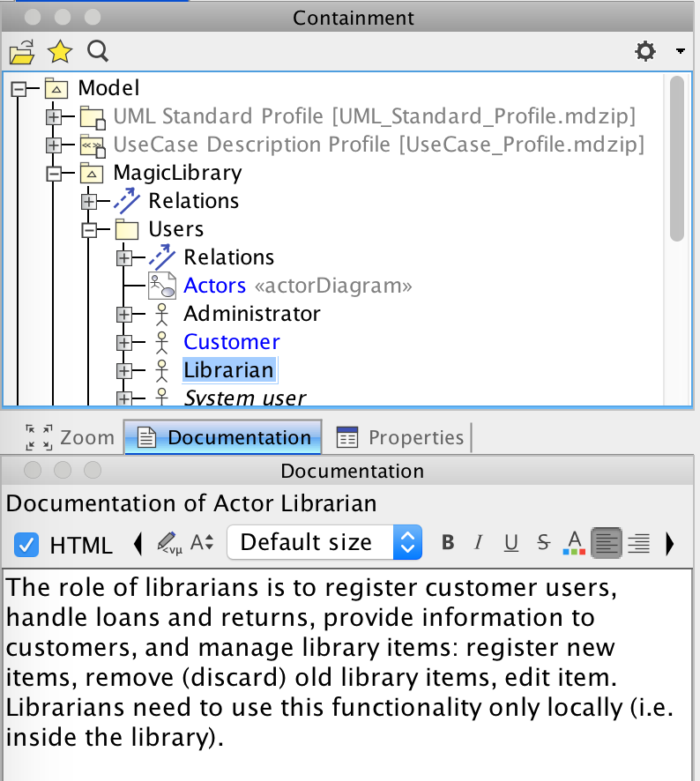This screenshot has height=781, width=700.
Task: Apply strikethrough formatting to documentation text
Action: [x=543, y=543]
